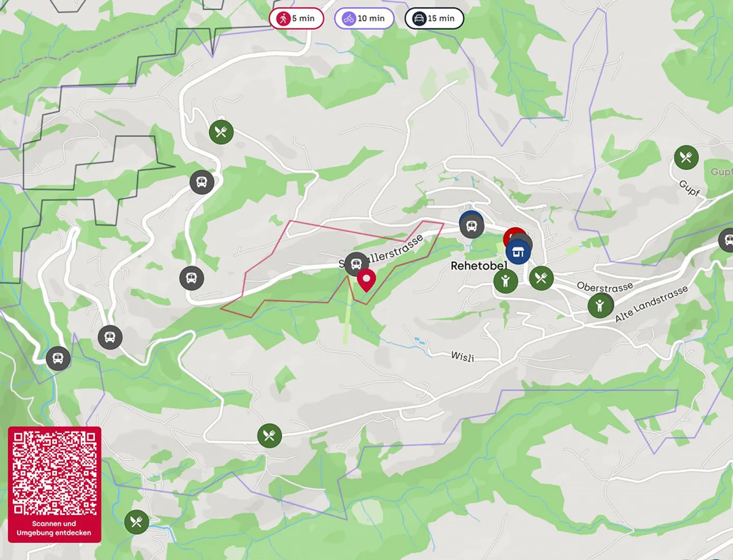Click the playground icon below the Rehetobel label

click(505, 281)
